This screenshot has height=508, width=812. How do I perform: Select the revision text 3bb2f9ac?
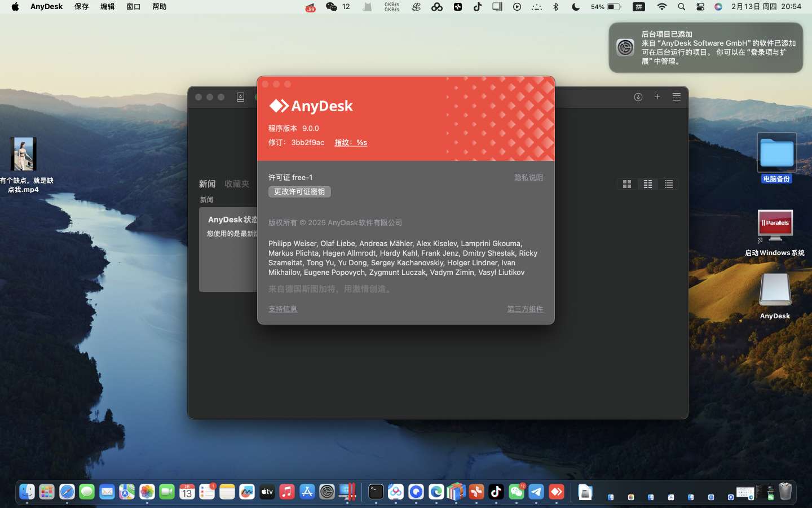308,143
